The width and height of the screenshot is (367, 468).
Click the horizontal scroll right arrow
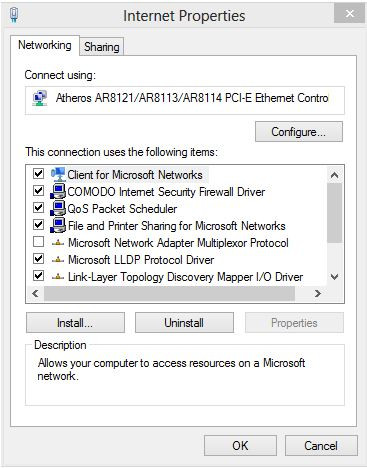pos(318,293)
